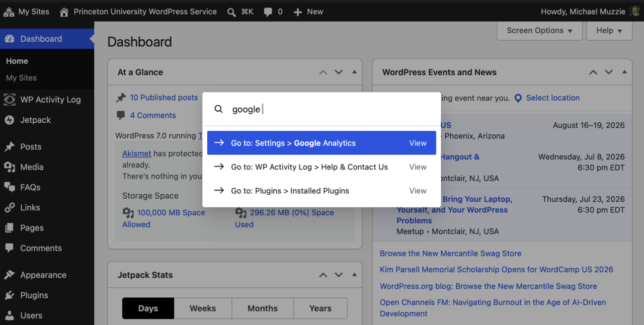Click the Pages icon in sidebar
The image size is (644, 325).
(9, 228)
